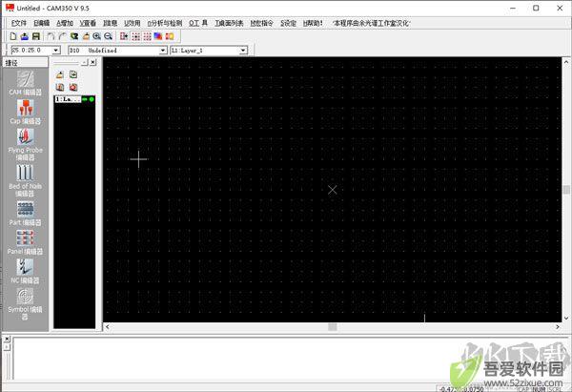Open the L1:Layer_1 layer dropdown
572x392 pixels.
coord(243,51)
